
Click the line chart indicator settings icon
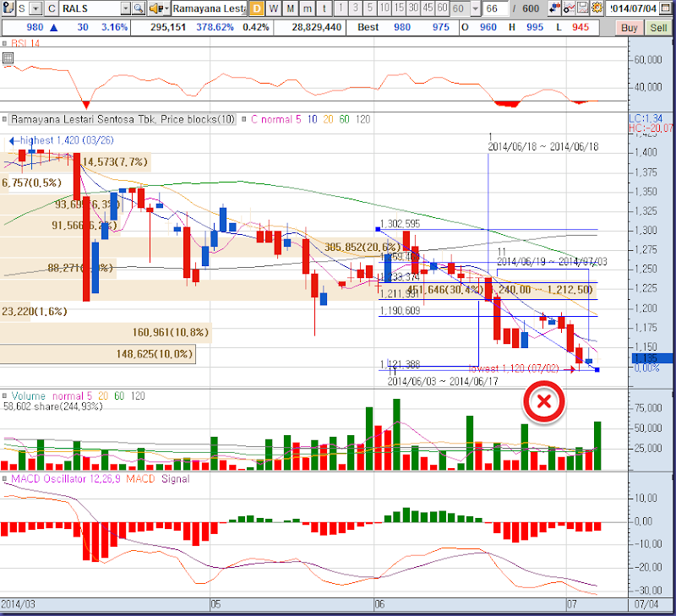(569, 8)
